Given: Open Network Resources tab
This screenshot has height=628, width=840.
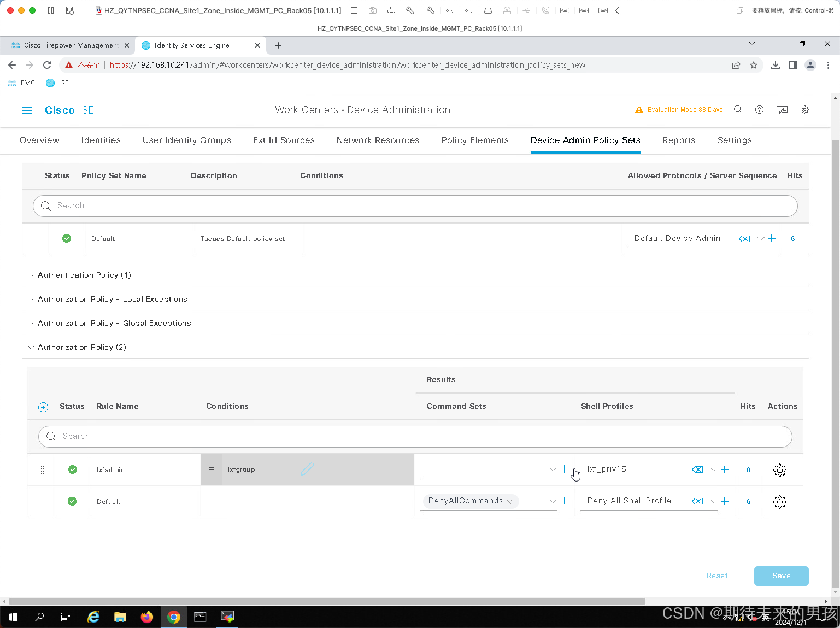Looking at the screenshot, I should pyautogui.click(x=378, y=140).
